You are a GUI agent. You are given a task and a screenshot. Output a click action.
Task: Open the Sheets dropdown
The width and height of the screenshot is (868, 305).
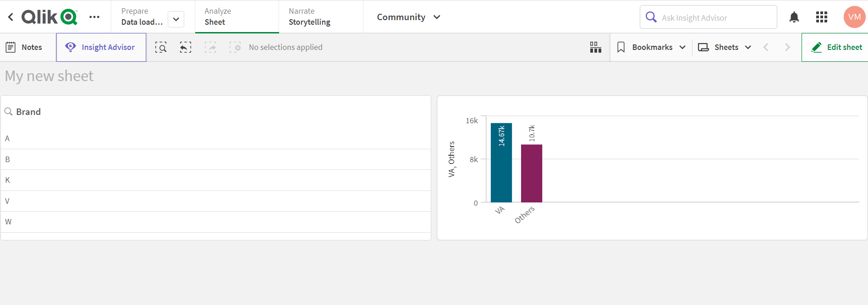(725, 47)
